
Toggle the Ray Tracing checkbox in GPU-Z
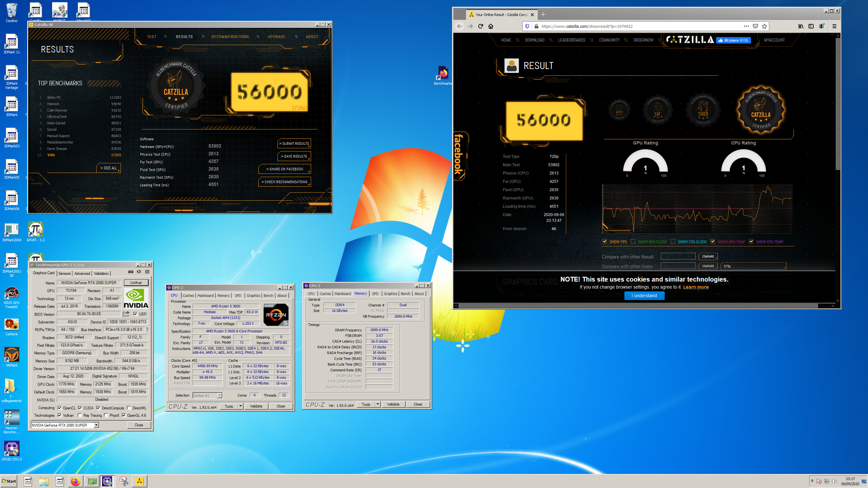[x=80, y=415]
